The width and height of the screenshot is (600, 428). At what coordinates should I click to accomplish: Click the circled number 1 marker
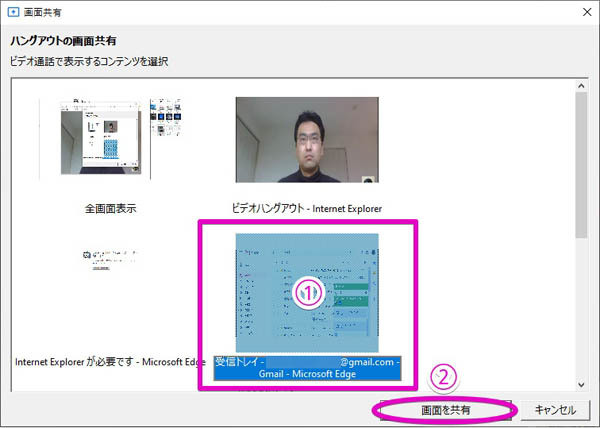tap(310, 293)
